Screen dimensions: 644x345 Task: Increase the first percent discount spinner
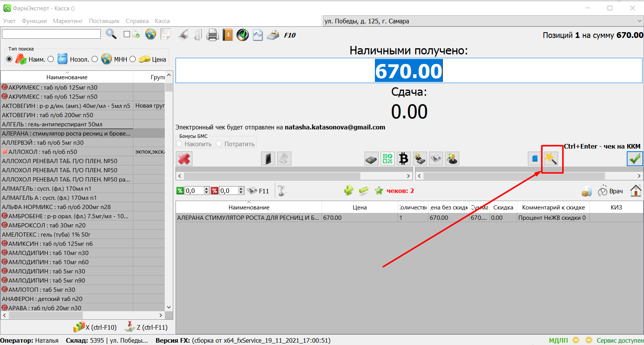(x=207, y=189)
